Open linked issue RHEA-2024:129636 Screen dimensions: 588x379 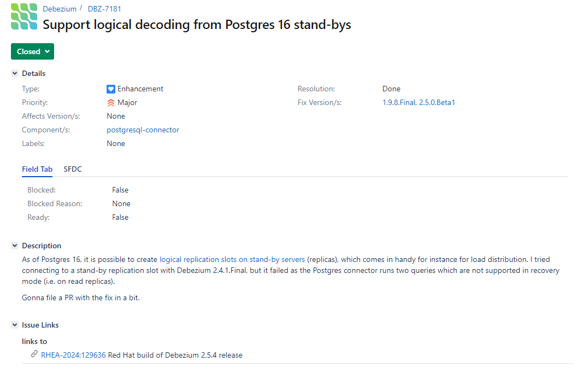click(73, 355)
